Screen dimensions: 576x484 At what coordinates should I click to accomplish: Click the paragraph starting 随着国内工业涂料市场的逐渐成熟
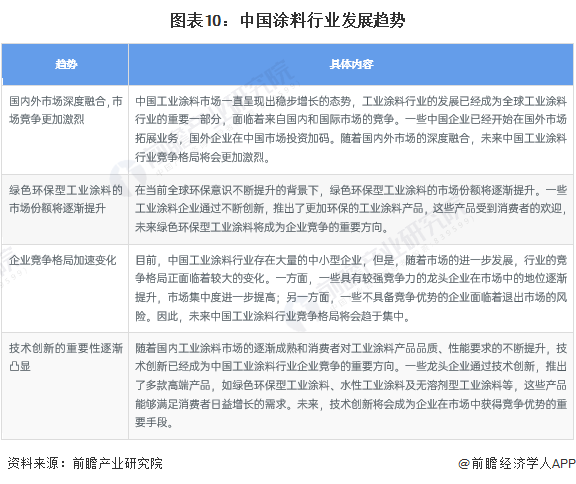pyautogui.click(x=351, y=385)
